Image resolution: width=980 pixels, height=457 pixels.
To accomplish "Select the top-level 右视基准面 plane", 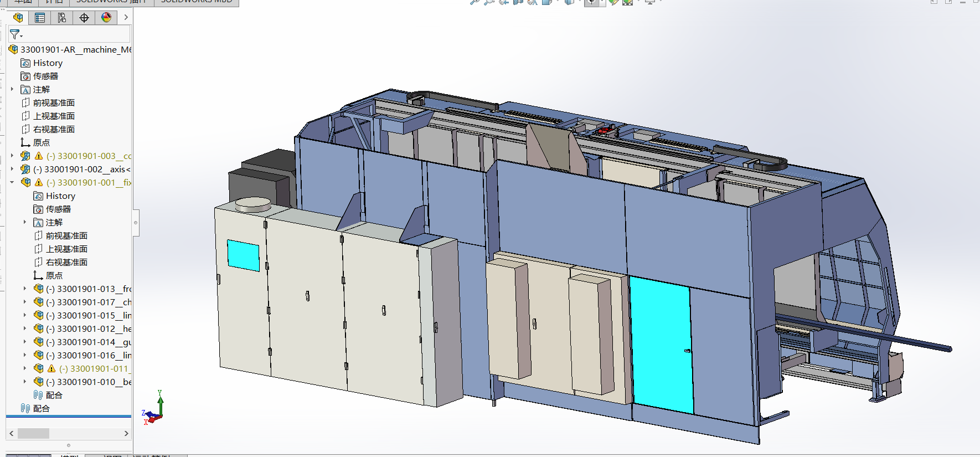I will tap(54, 129).
